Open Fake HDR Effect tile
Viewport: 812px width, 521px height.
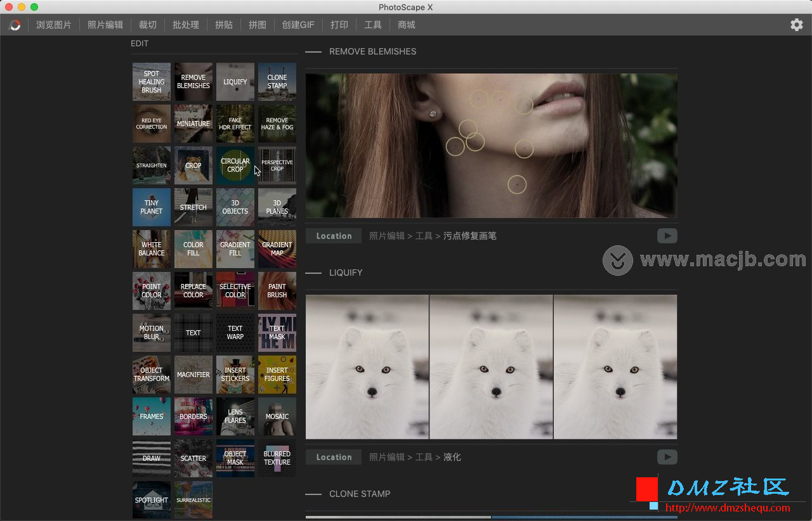pos(235,124)
